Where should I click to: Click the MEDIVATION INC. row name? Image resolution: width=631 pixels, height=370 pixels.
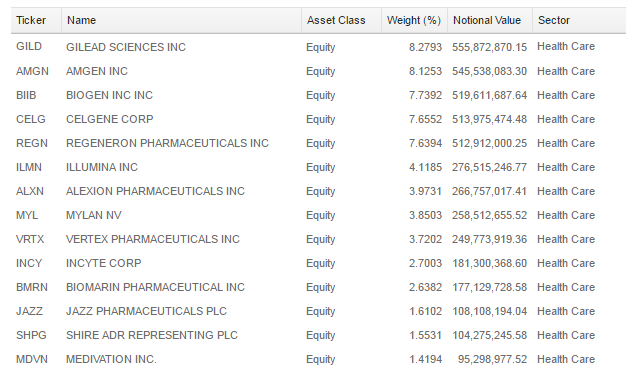pyautogui.click(x=111, y=359)
